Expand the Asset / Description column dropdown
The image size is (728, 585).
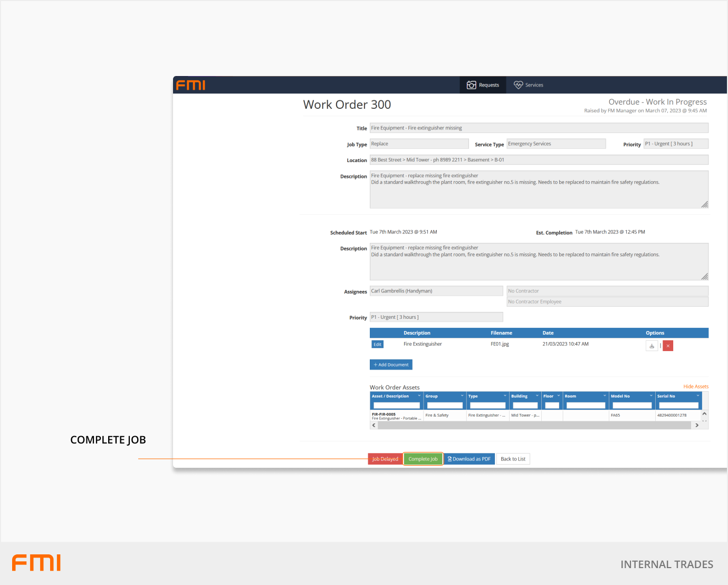[419, 396]
